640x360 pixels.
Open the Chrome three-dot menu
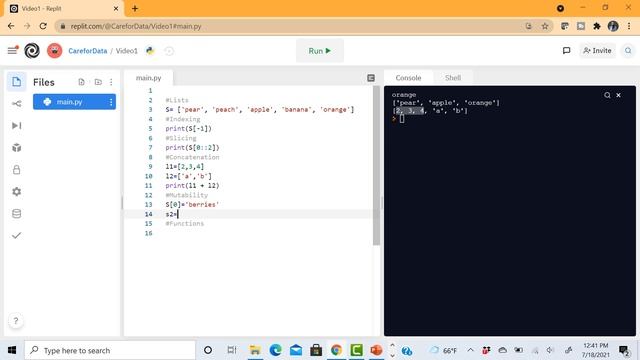click(629, 26)
